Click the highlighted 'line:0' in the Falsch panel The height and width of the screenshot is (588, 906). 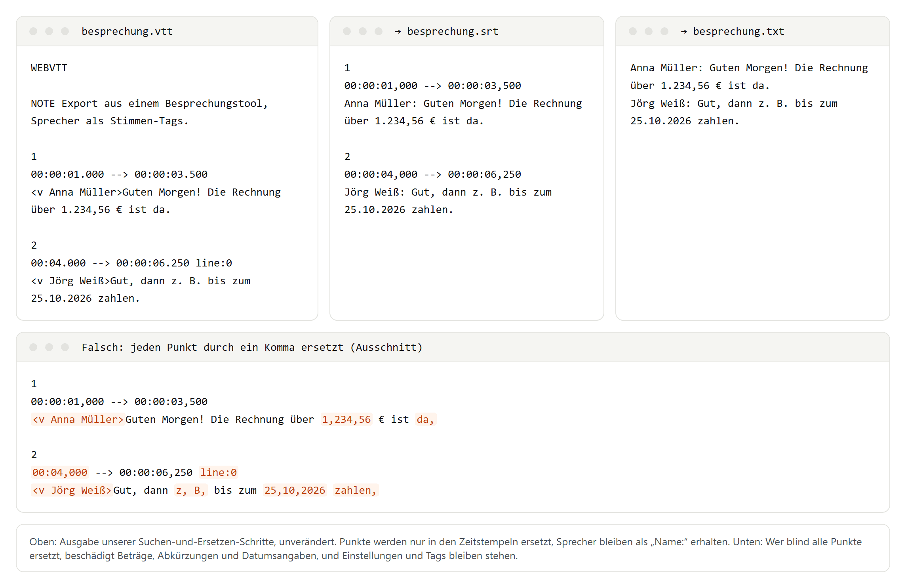click(218, 472)
